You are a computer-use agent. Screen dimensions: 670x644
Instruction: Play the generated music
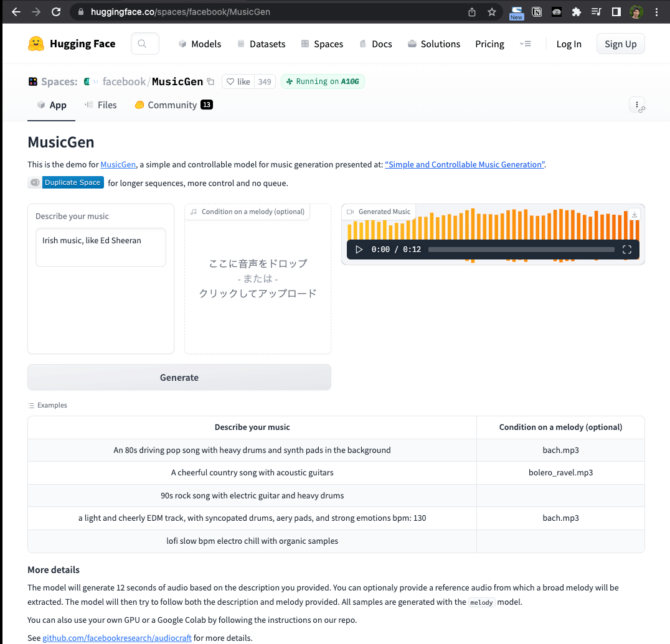[359, 250]
